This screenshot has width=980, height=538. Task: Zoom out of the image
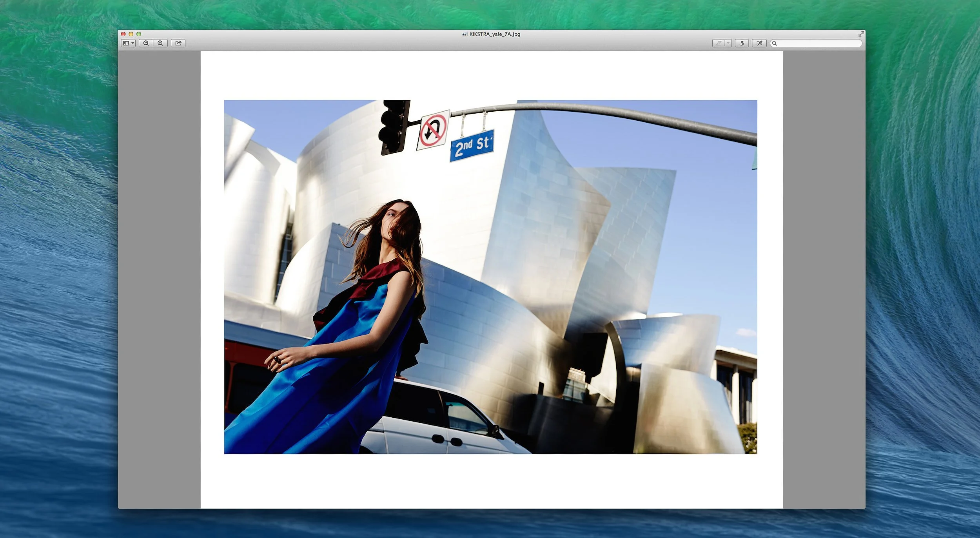coord(146,43)
